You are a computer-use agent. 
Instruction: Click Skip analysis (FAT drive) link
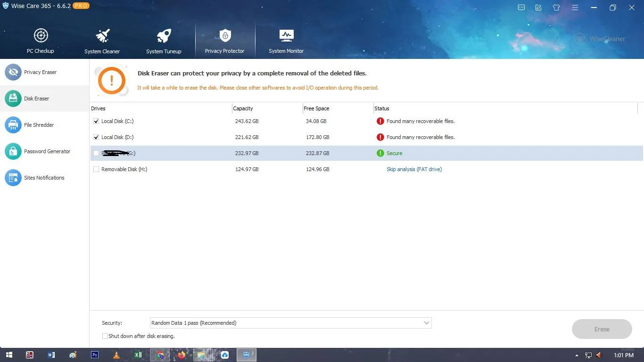tap(414, 169)
